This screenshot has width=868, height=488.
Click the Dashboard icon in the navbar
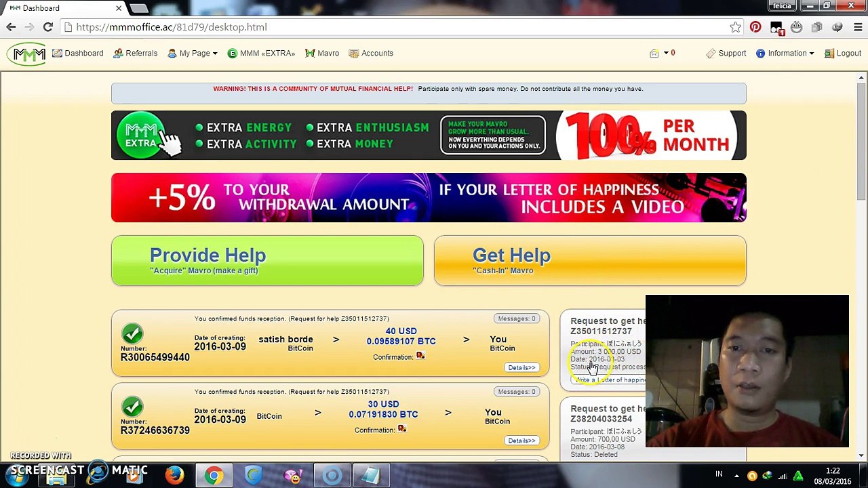tap(57, 54)
